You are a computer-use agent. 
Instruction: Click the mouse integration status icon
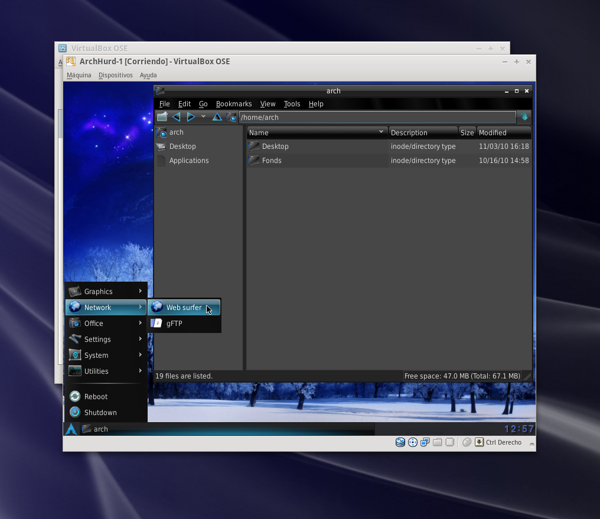pyautogui.click(x=466, y=442)
